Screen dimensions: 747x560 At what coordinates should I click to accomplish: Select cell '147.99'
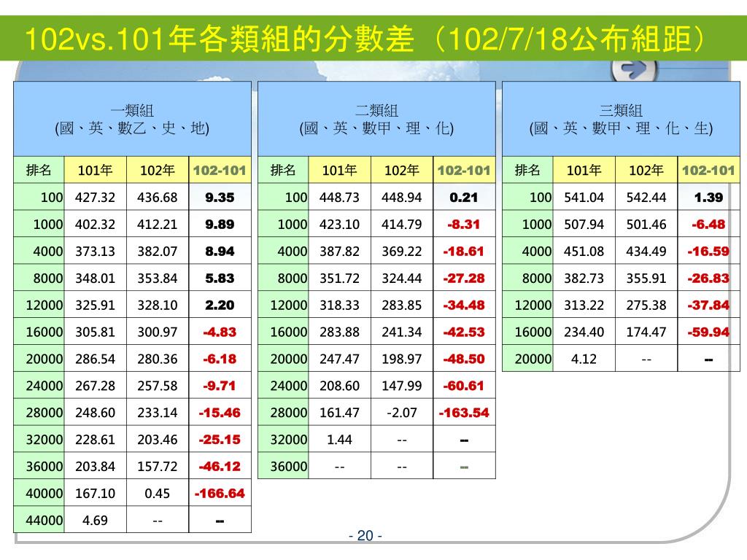tap(402, 386)
